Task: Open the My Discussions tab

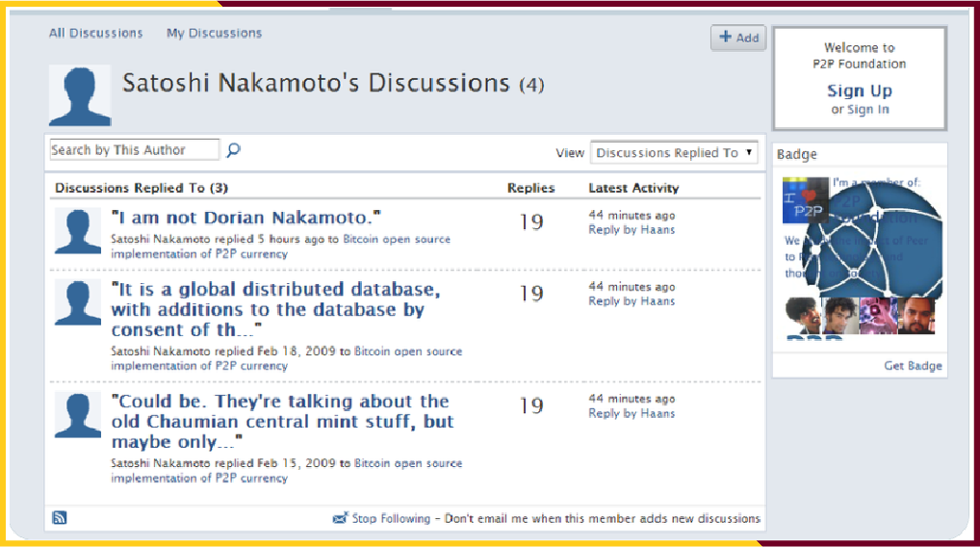Action: (214, 33)
